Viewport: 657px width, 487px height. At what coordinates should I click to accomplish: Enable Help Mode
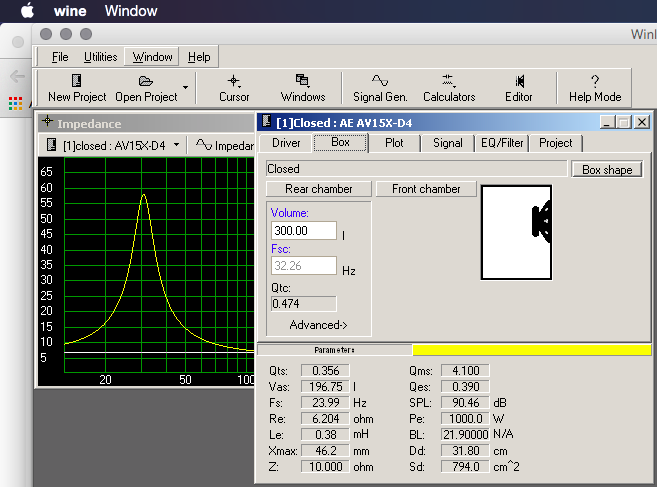[595, 88]
